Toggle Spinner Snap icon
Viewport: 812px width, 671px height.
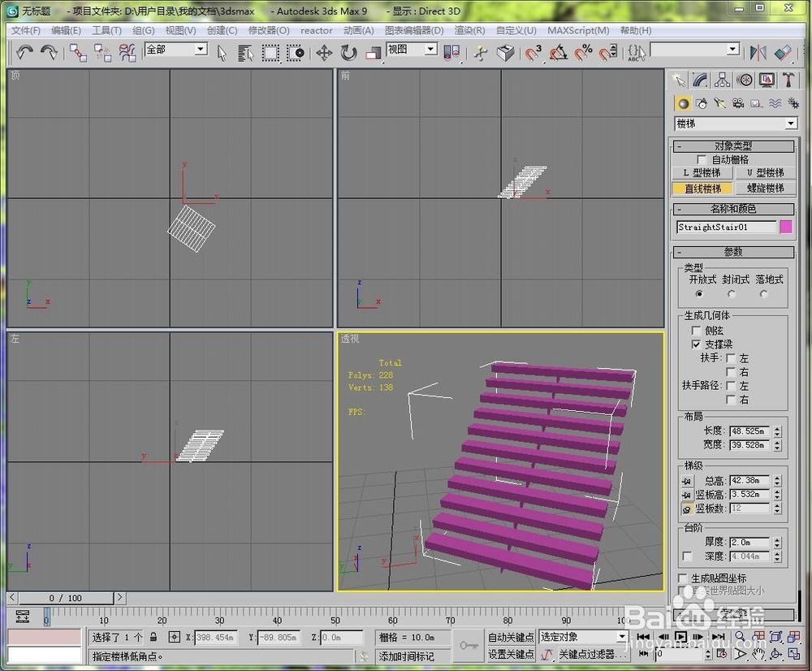608,53
